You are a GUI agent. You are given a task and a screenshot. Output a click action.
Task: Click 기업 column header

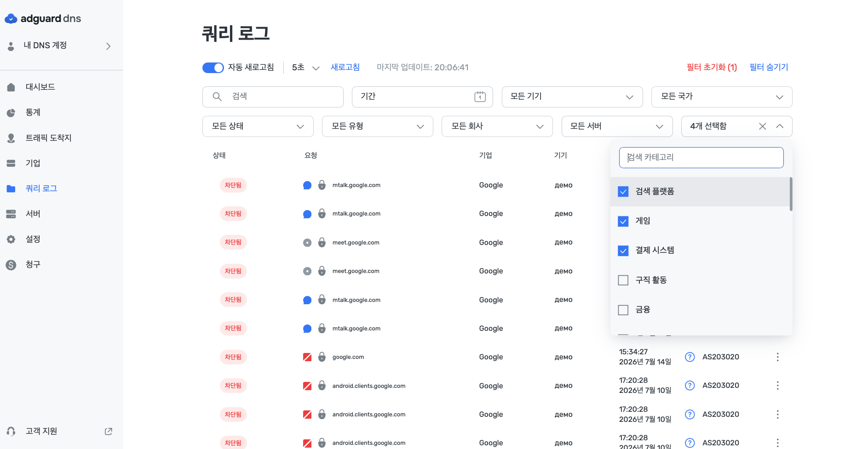pyautogui.click(x=486, y=155)
